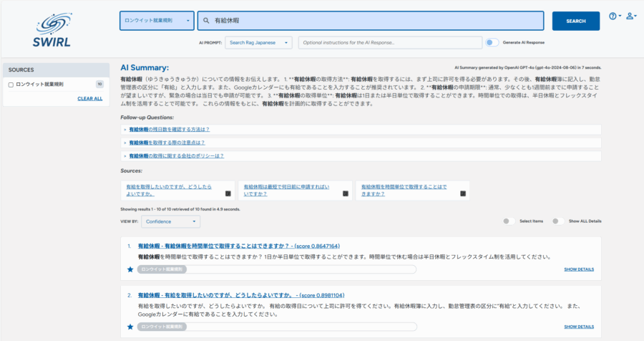Open result 2 title link score 0.8981104
This screenshot has width=644, height=341.
point(241,295)
